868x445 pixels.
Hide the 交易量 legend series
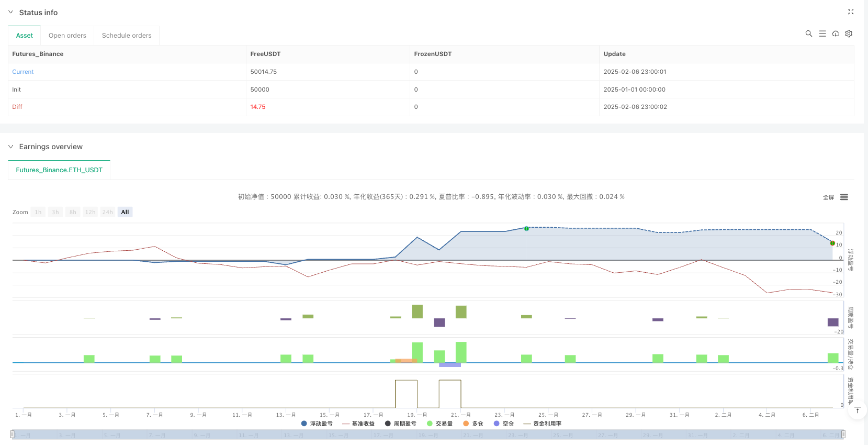point(440,424)
